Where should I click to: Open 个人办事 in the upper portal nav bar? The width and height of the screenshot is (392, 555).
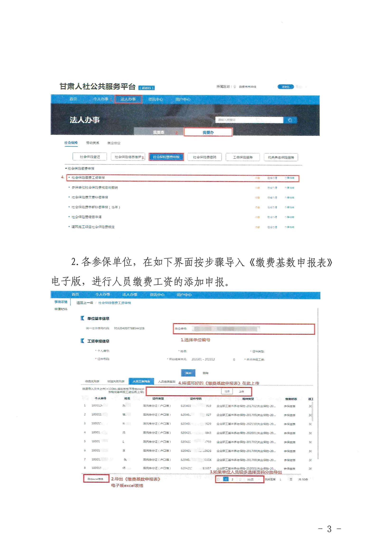101,99
